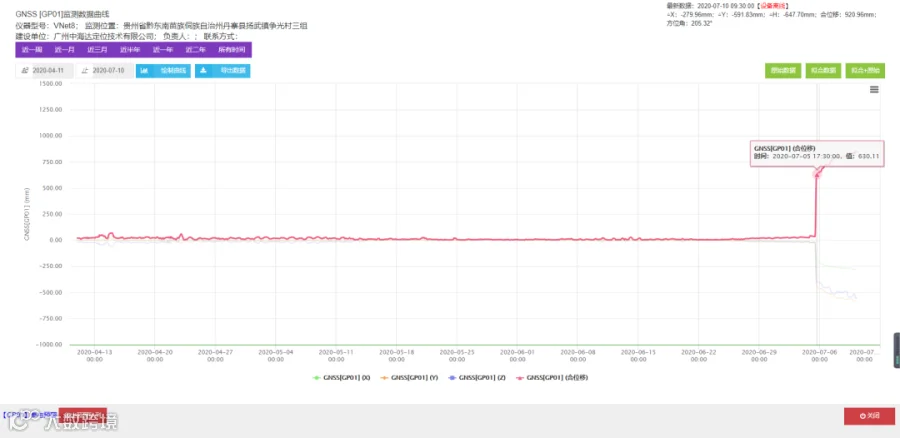Viewport: 900px width, 438px height.
Task: Click the latest data timestamp 2020-07-10 09:30:00
Action: click(728, 6)
